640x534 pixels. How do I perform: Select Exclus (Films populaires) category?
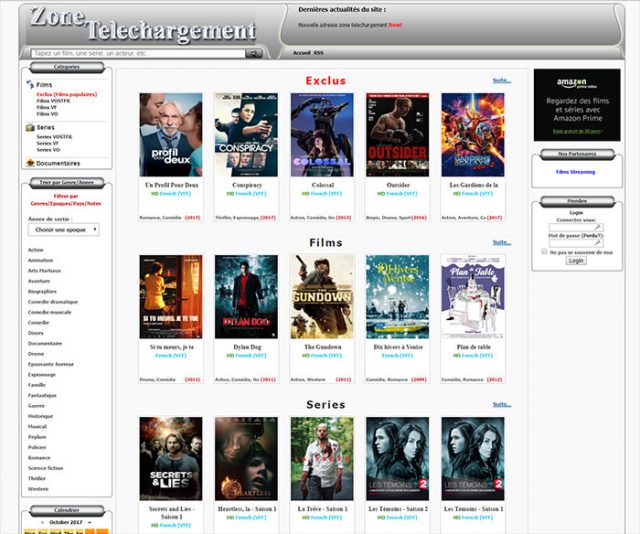(67, 94)
